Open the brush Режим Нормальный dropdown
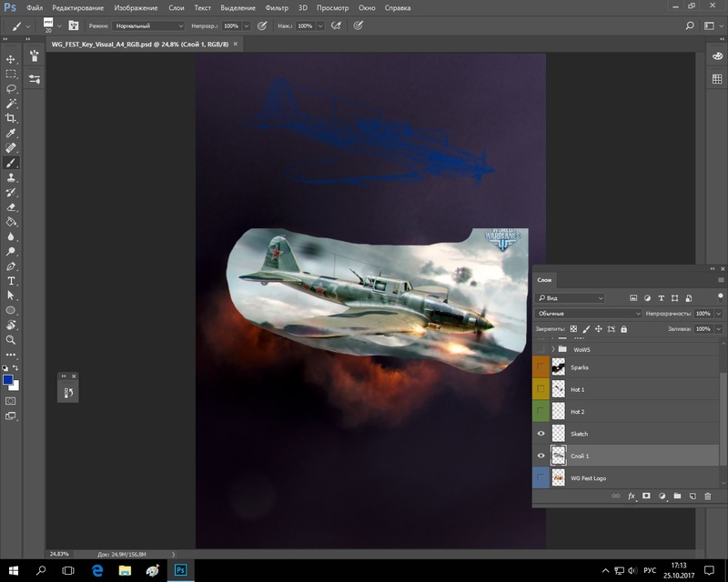The height and width of the screenshot is (582, 728). (148, 26)
